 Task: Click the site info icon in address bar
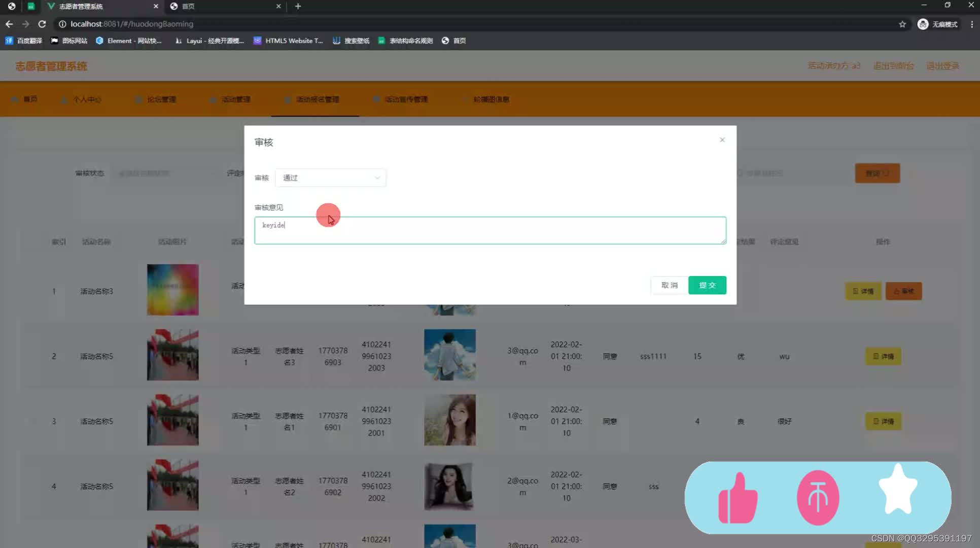(62, 24)
